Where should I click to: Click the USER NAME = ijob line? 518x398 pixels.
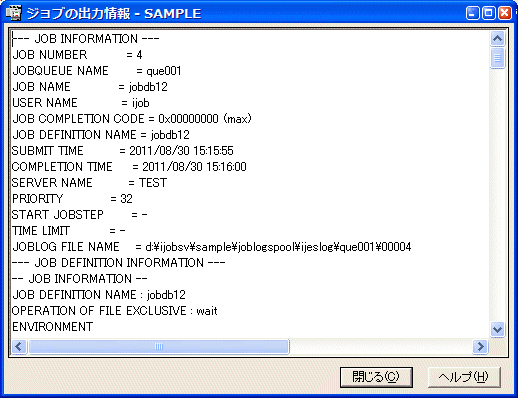(81, 103)
